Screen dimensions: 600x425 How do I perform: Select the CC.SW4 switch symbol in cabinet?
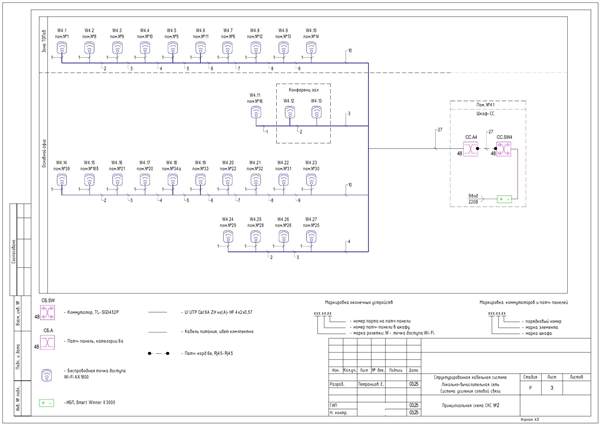tap(504, 149)
